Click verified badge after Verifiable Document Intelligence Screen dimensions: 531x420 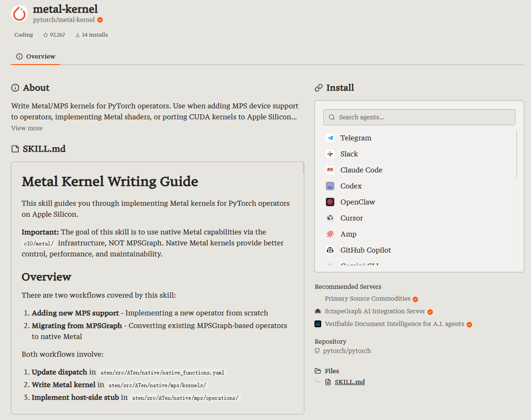(469, 325)
